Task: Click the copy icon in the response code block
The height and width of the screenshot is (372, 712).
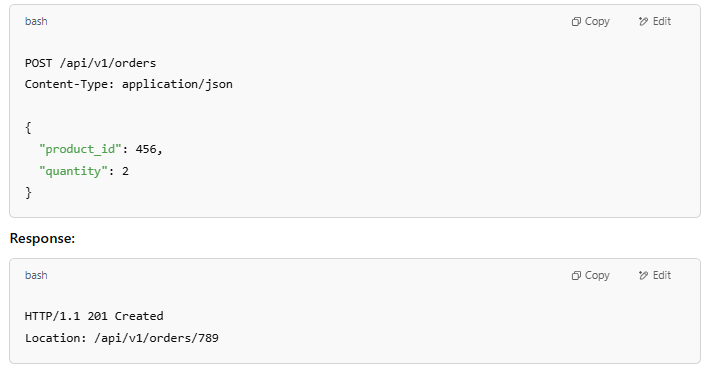Action: tap(576, 276)
